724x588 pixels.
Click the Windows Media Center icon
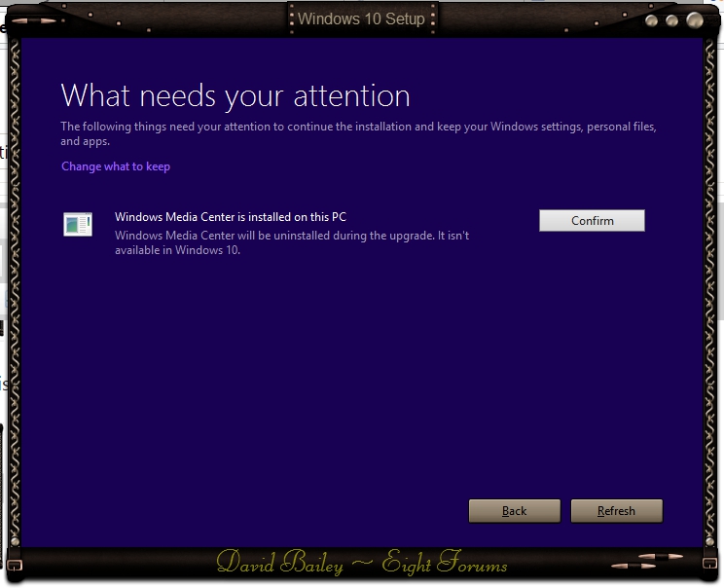78,225
